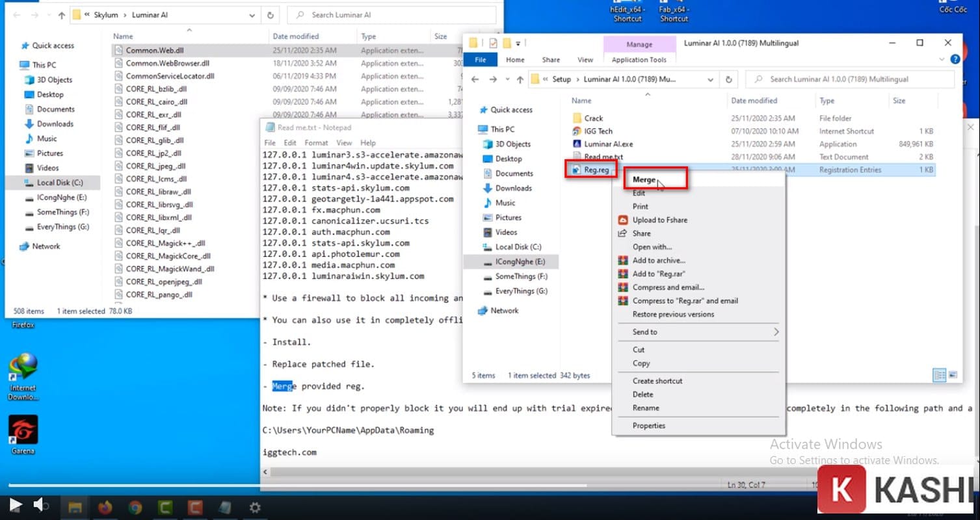Open the green Camtasia taskbar icon
The image size is (980, 520).
pos(165,507)
